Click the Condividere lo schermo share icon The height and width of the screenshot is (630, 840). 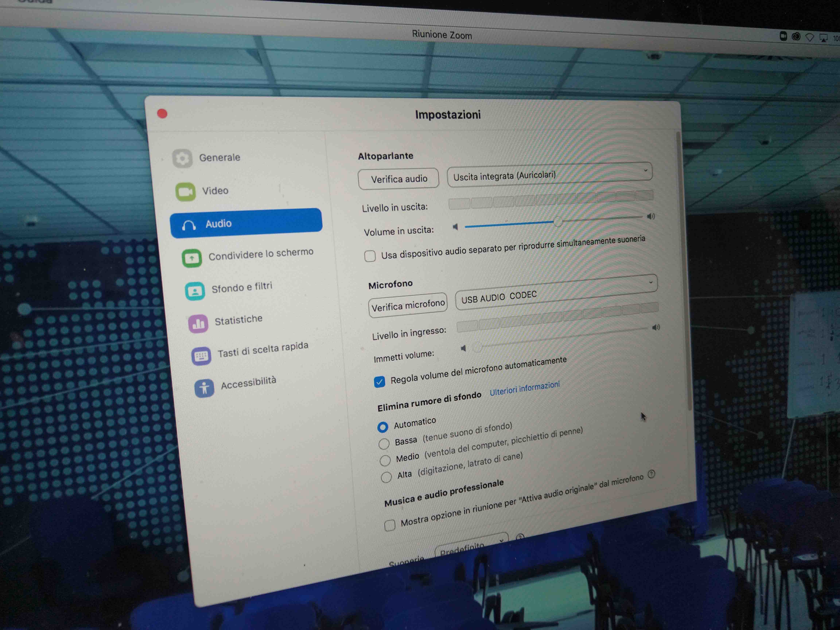[192, 259]
